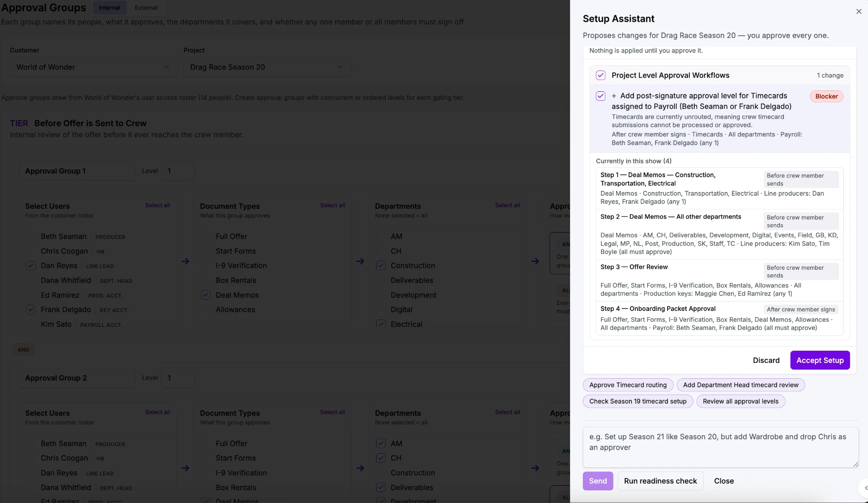
Task: Uncheck AM department in Approval Group 2
Action: [381, 443]
